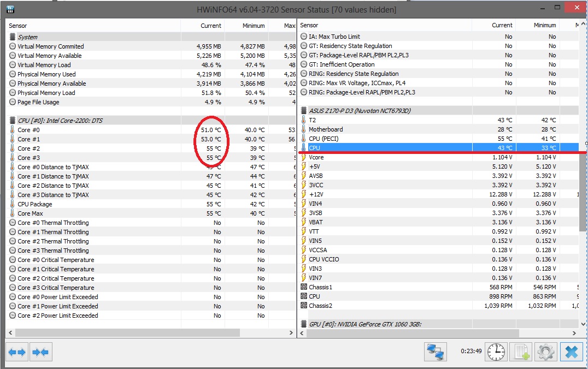
Task: Select the highlighted CPU 43 °C row
Action: click(439, 148)
